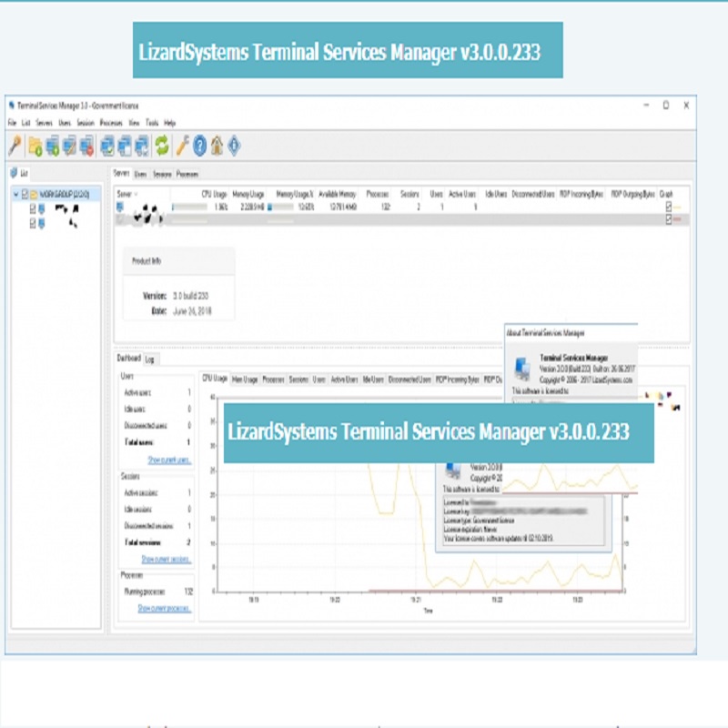Select the Mem Usage chart tab
This screenshot has width=728, height=728.
245,379
